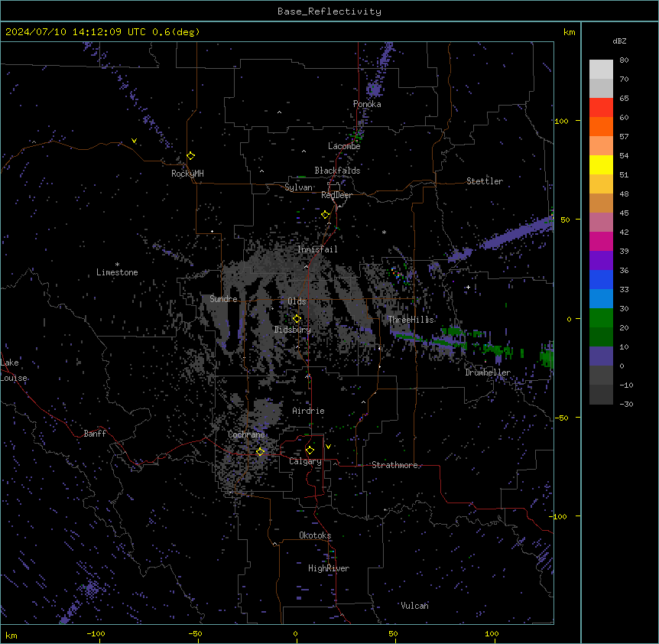Click the yellow v marker northwest of RockyMH

click(134, 141)
